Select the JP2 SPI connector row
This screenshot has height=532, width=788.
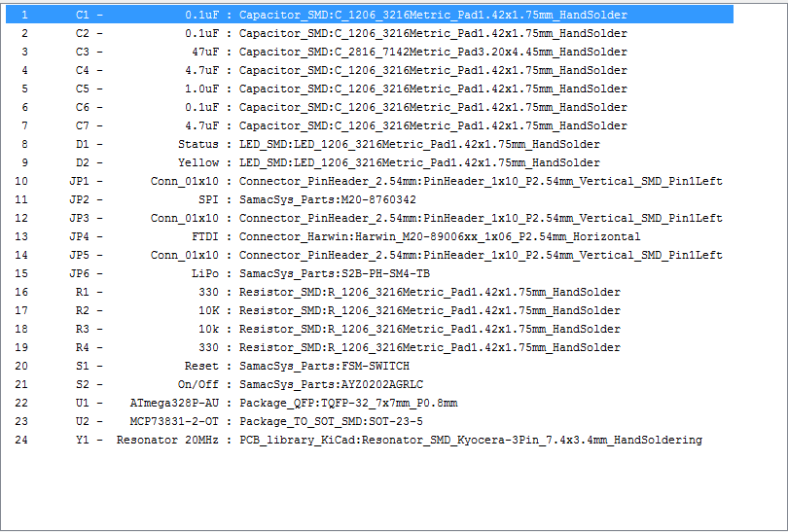click(x=370, y=200)
